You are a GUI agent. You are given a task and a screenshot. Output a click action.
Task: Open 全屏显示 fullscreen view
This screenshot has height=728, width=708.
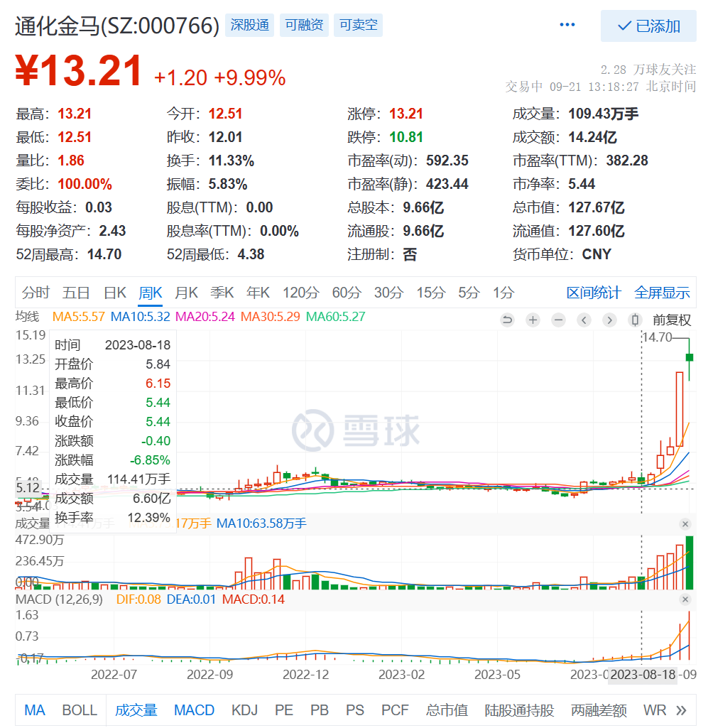click(662, 293)
